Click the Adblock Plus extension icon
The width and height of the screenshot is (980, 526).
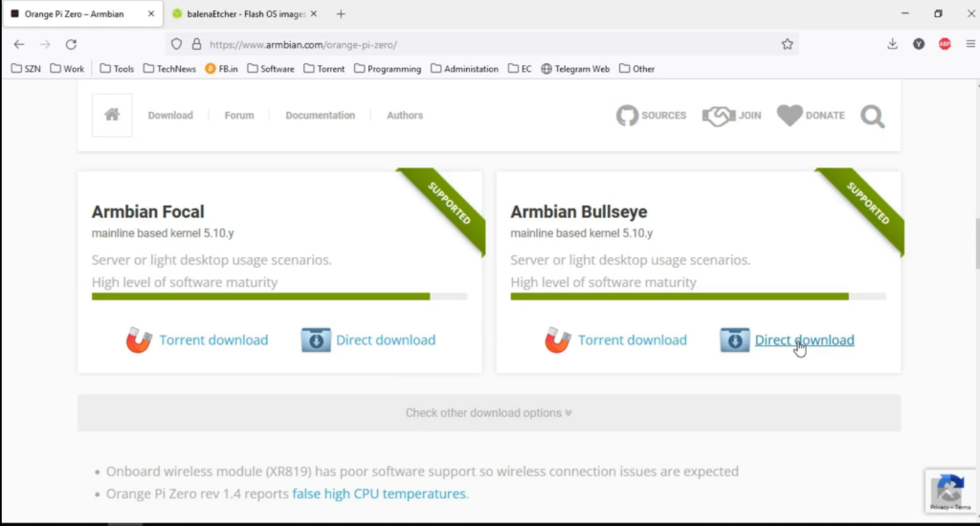[x=945, y=44]
